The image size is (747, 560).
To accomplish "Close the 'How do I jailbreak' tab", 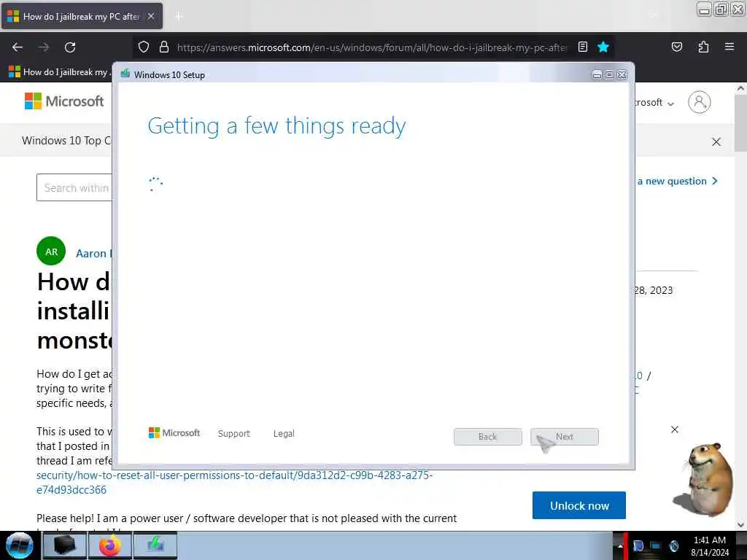I will tap(151, 16).
